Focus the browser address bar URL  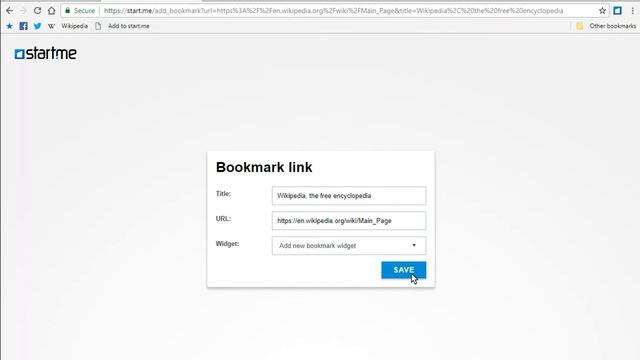click(x=333, y=11)
